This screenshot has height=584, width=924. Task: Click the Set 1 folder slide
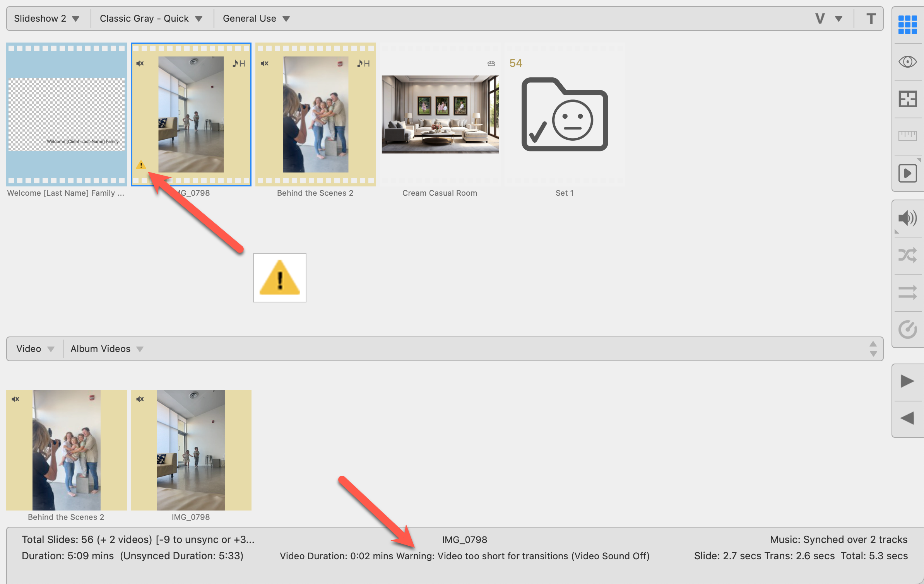(565, 114)
